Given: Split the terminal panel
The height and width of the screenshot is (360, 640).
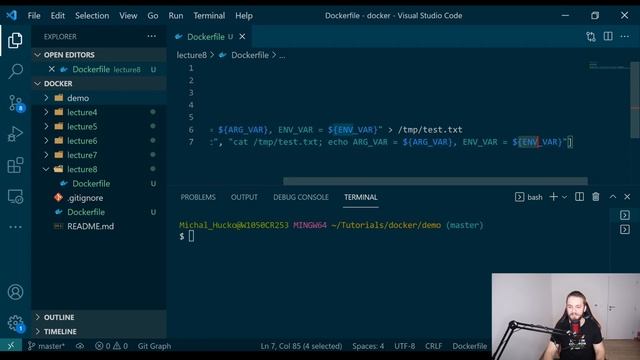Looking at the screenshot, I should click(x=579, y=197).
